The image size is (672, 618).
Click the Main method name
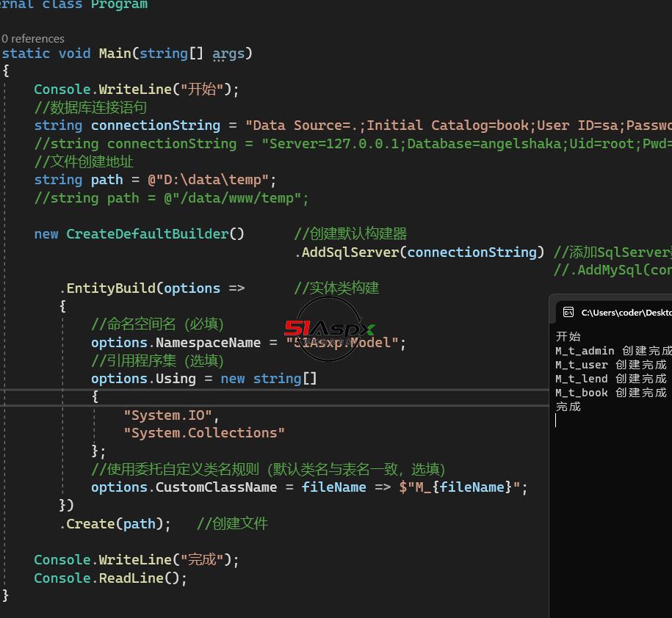click(115, 54)
